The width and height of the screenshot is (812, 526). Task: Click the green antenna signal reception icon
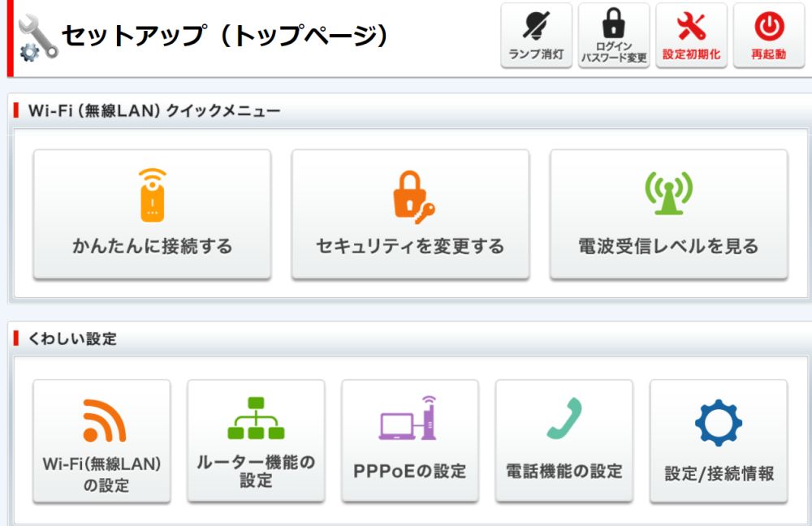pyautogui.click(x=666, y=193)
